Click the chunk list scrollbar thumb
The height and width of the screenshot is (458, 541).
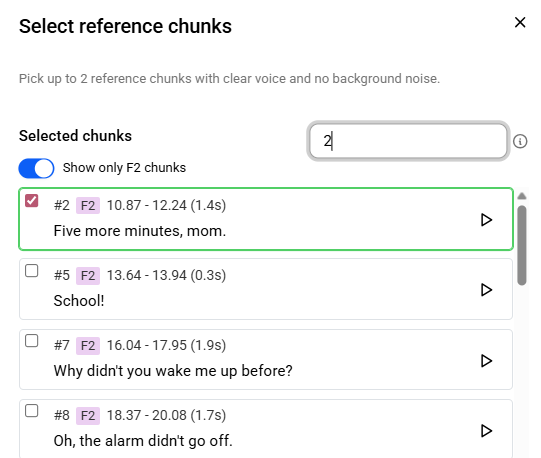click(x=522, y=245)
